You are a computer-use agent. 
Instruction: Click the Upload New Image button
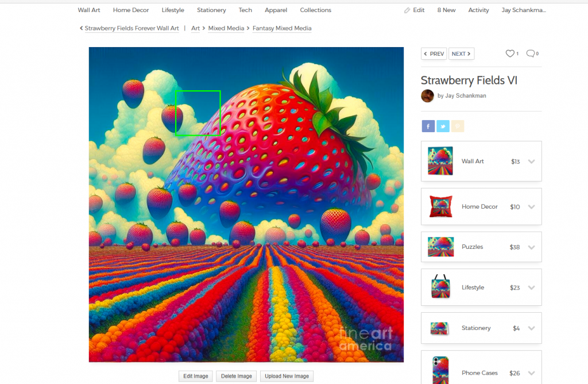287,376
